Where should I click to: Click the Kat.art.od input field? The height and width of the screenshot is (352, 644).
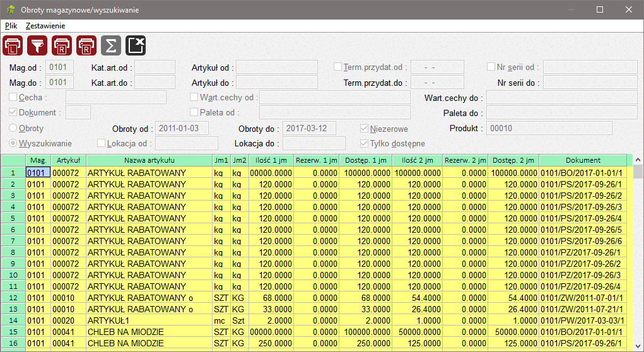[155, 67]
